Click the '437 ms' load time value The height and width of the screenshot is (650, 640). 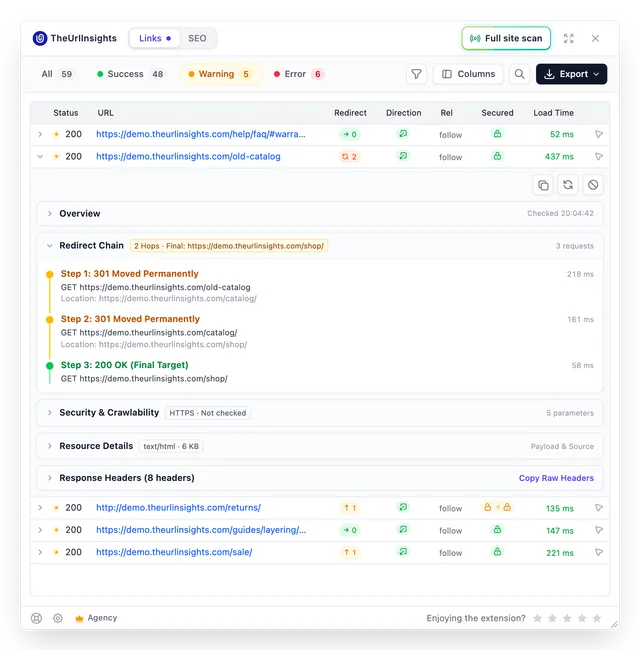pyautogui.click(x=559, y=157)
